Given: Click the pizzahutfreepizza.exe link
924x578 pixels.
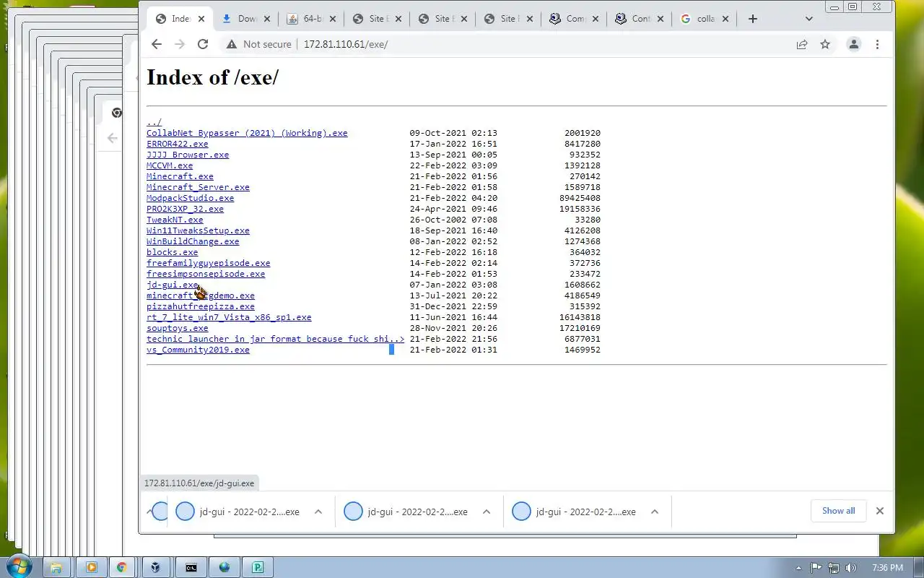Looking at the screenshot, I should [x=201, y=306].
